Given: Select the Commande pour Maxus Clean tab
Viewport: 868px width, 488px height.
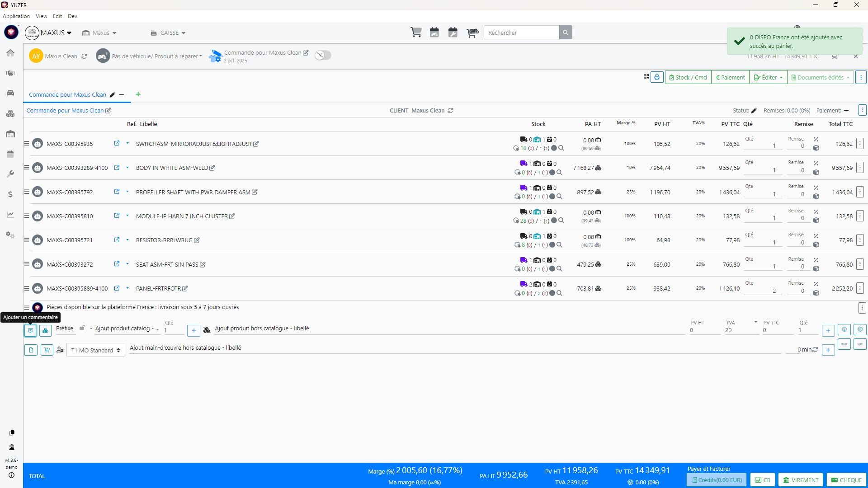Looking at the screenshot, I should click(x=67, y=94).
